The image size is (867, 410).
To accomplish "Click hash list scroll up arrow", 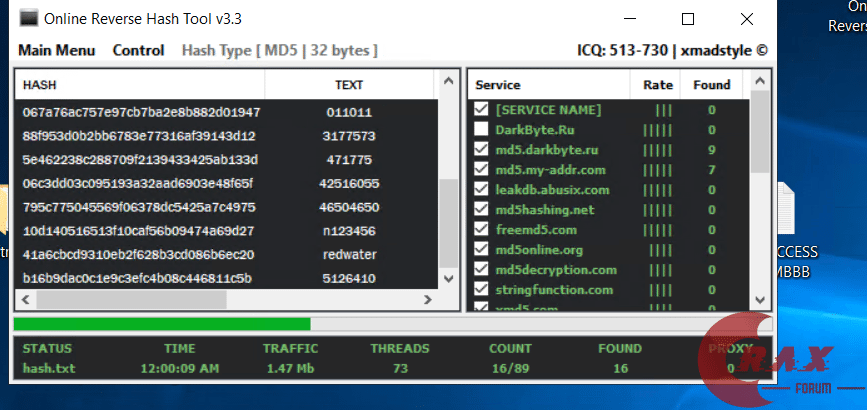I will pos(448,81).
